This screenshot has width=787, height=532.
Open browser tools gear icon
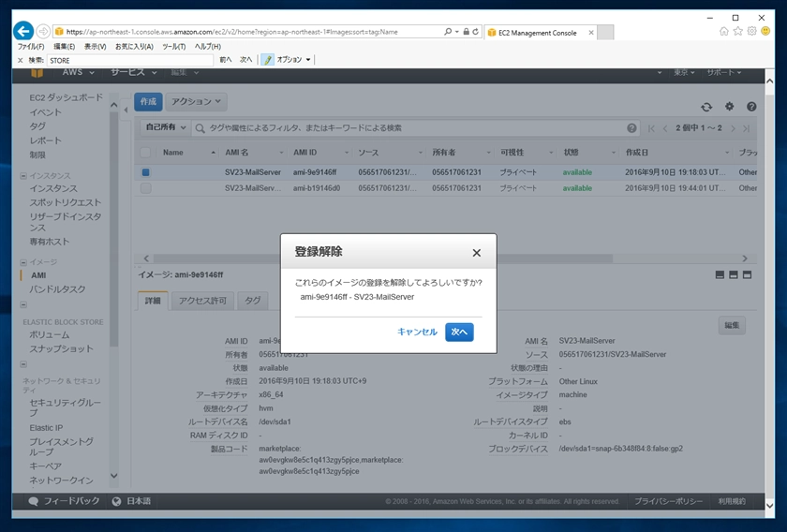coord(751,31)
